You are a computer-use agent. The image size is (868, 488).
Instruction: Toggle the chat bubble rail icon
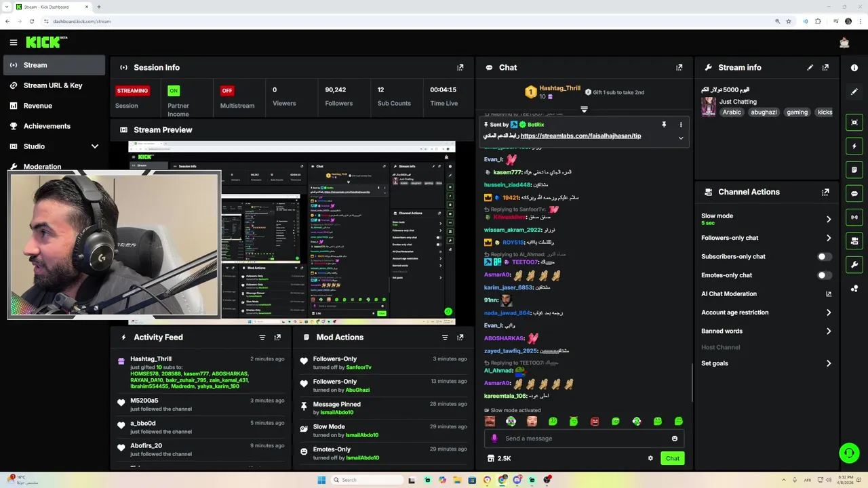click(854, 193)
